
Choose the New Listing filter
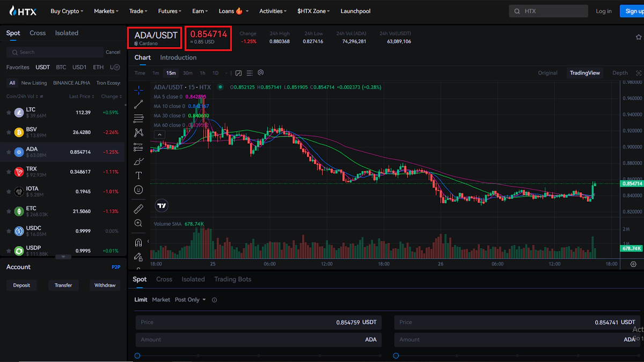click(34, 83)
